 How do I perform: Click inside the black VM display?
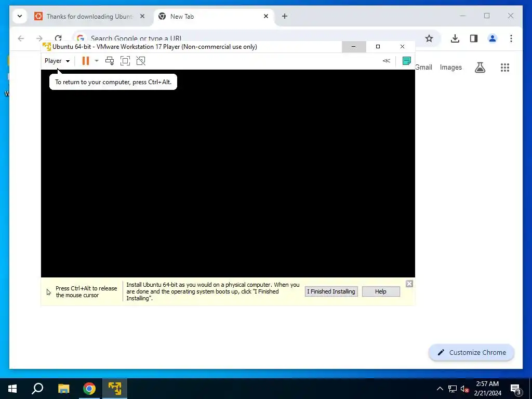point(228,174)
